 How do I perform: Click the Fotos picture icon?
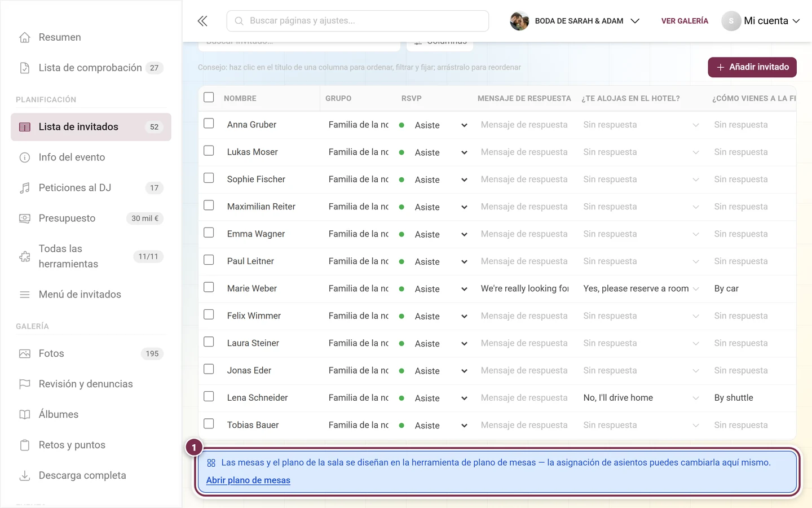(25, 353)
